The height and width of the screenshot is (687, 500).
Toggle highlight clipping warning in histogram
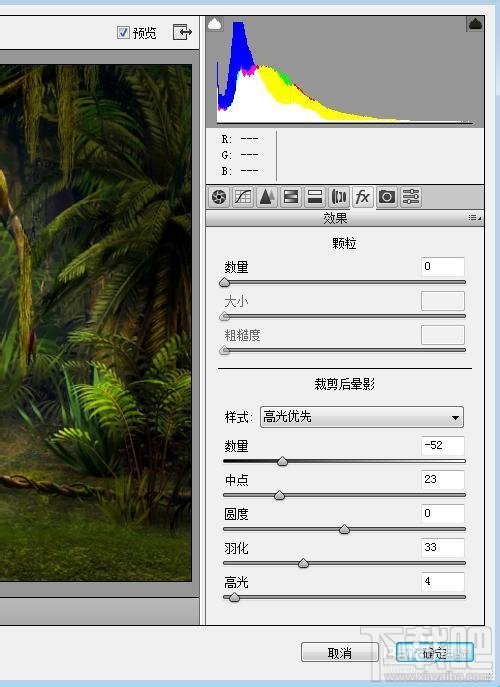475,24
